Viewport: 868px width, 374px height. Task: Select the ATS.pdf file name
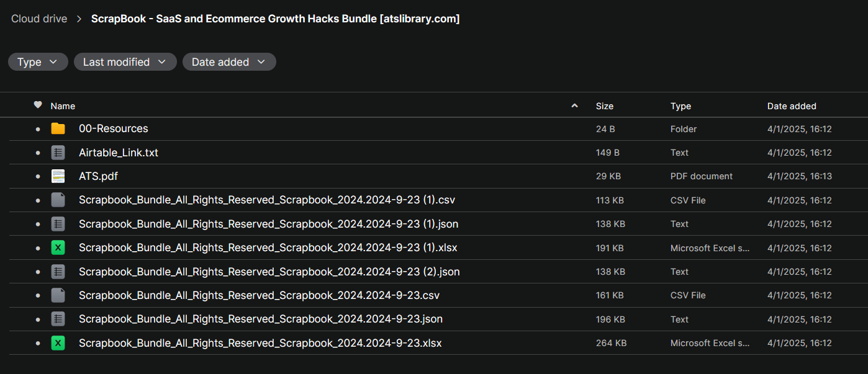(98, 176)
